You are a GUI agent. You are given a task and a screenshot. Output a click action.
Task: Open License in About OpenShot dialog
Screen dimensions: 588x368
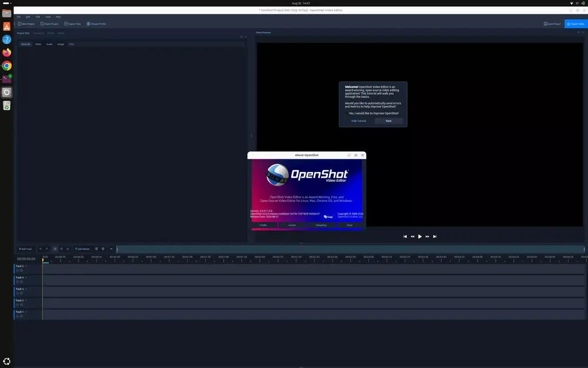click(292, 225)
